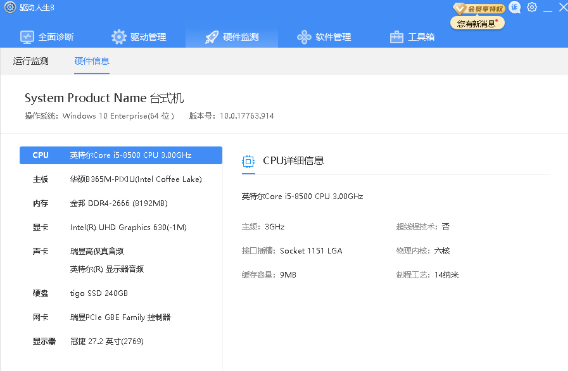Minimize the 驱动人生 window
Image resolution: width=568 pixels, height=371 pixels.
548,8
